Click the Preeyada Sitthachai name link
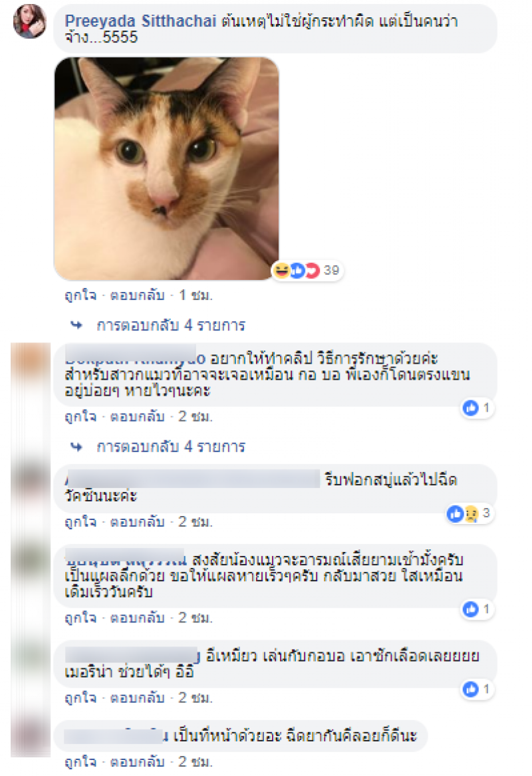The height and width of the screenshot is (776, 532). point(140,21)
